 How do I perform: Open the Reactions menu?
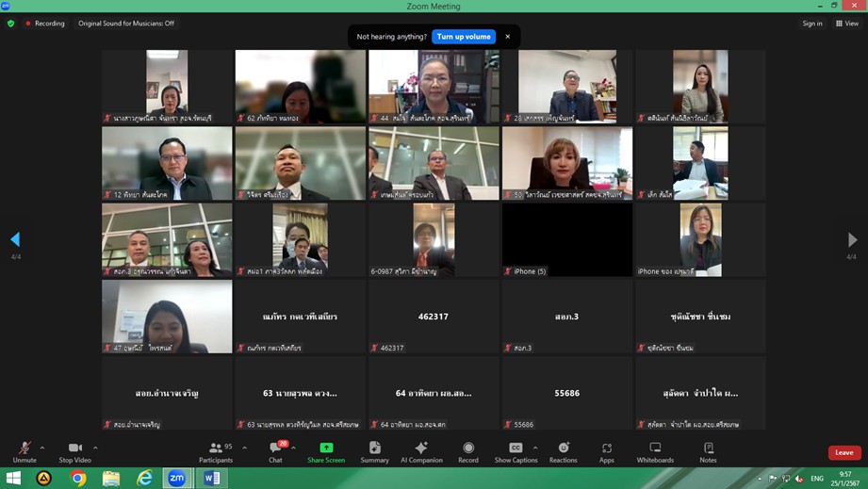[564, 451]
